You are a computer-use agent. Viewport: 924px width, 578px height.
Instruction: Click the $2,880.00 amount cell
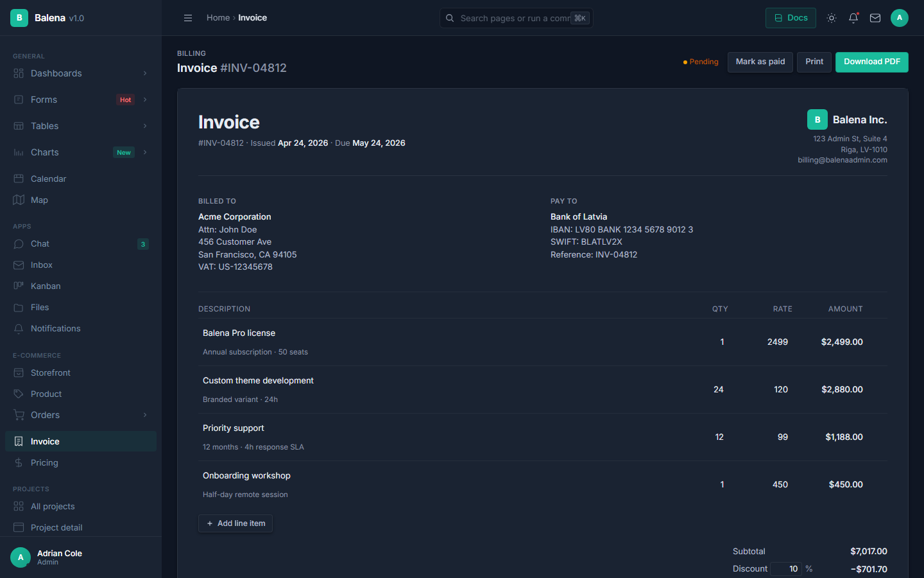tap(842, 389)
